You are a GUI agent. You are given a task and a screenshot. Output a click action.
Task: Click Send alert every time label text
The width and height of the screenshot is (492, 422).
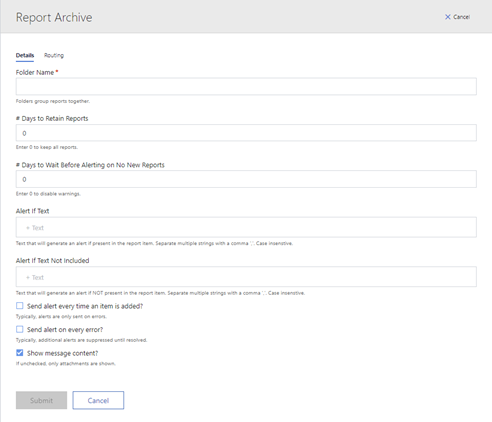85,306
